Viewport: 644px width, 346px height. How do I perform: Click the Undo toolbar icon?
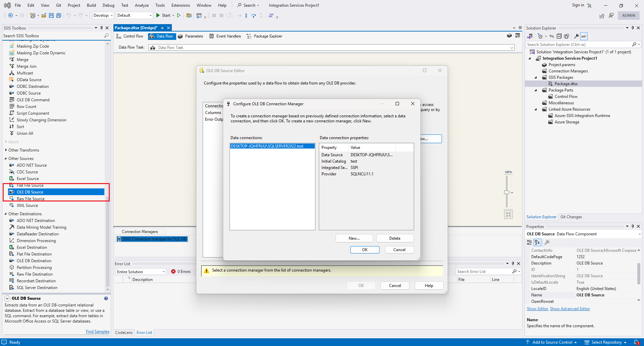[68, 15]
